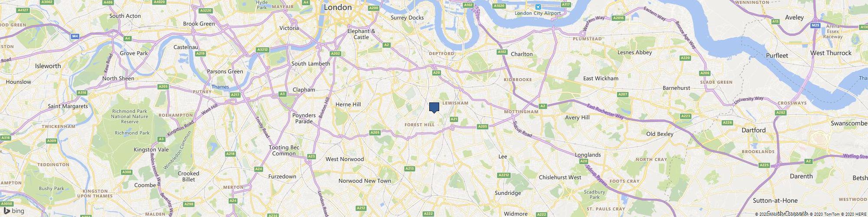Click the A2 road shield near Mottingham
Viewport: 868px width, 217px height.
(x=542, y=106)
